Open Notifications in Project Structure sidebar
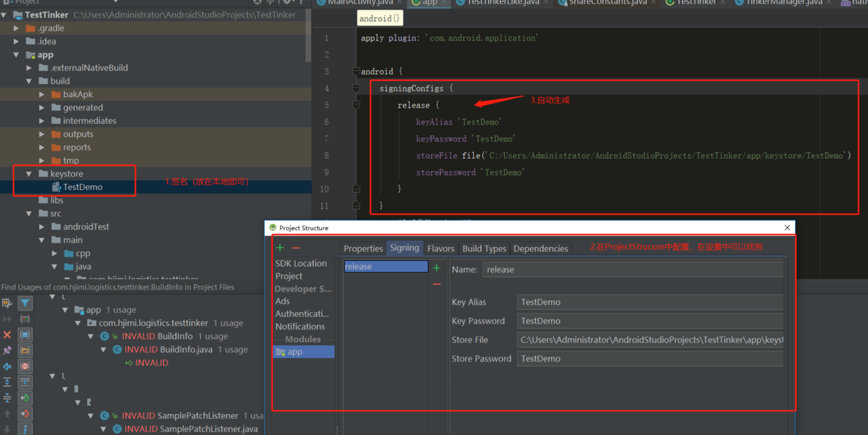Image resolution: width=868 pixels, height=435 pixels. click(x=300, y=326)
